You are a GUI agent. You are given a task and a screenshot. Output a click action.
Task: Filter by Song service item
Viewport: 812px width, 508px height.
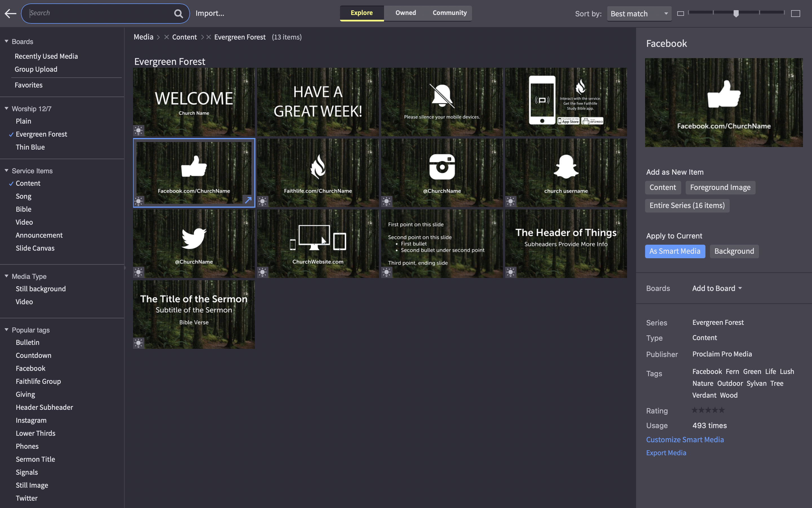click(x=23, y=196)
